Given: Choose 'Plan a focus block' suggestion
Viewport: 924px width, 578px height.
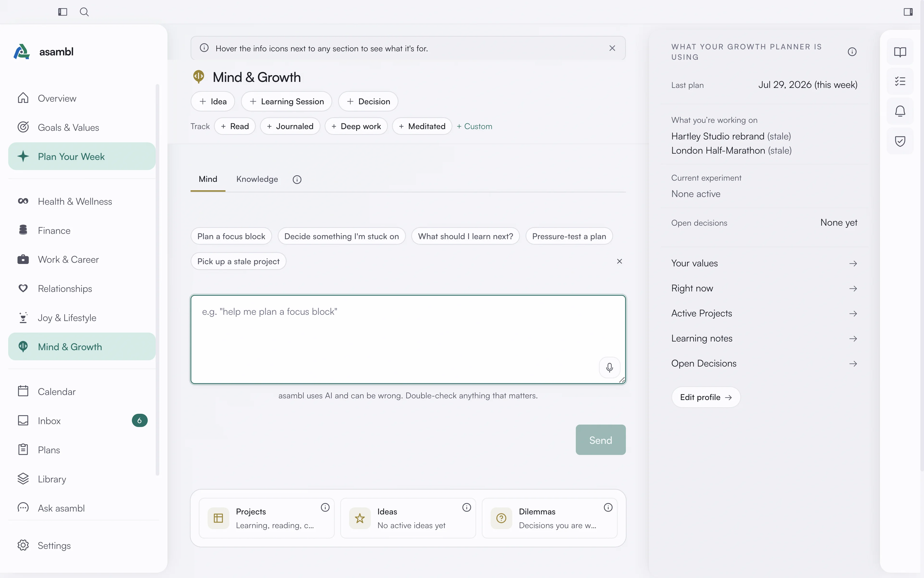Looking at the screenshot, I should (231, 236).
